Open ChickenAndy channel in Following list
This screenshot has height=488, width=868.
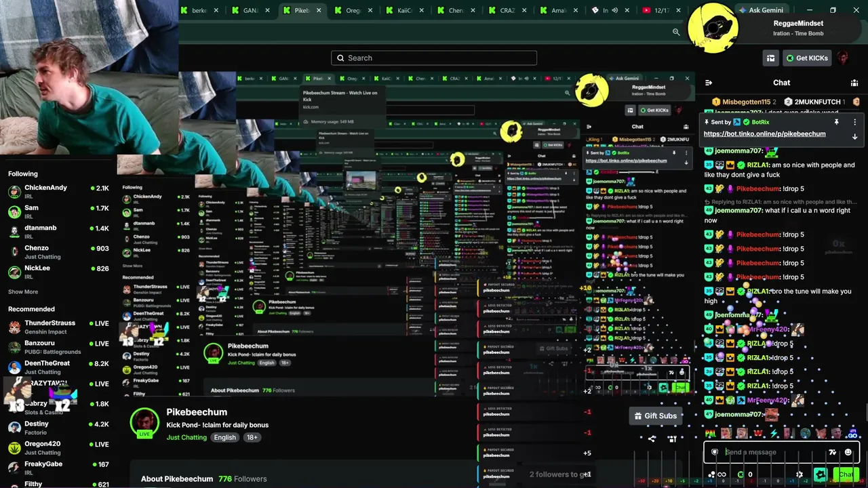58,191
